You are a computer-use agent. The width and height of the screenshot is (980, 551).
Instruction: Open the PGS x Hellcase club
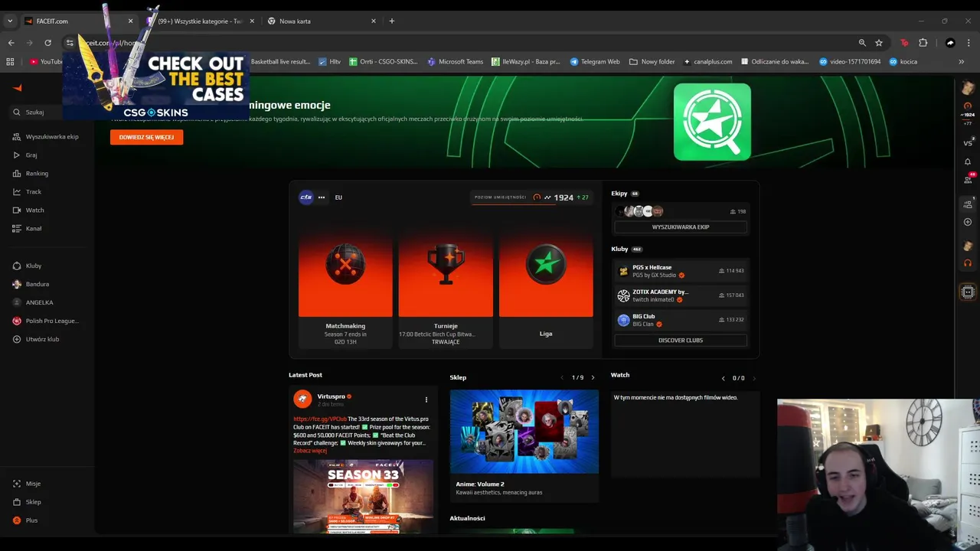point(681,271)
